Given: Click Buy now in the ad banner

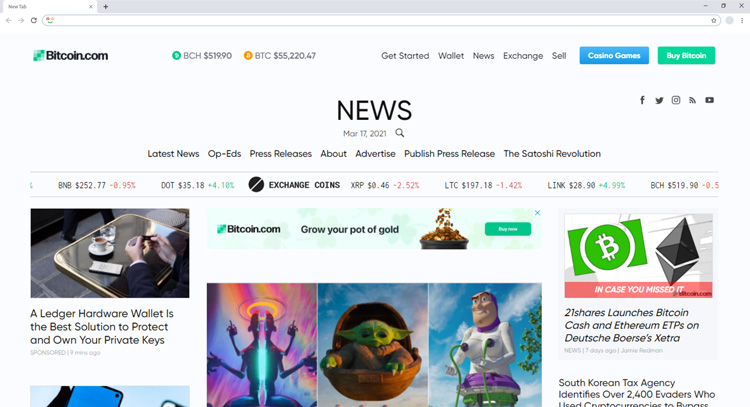Looking at the screenshot, I should (508, 229).
